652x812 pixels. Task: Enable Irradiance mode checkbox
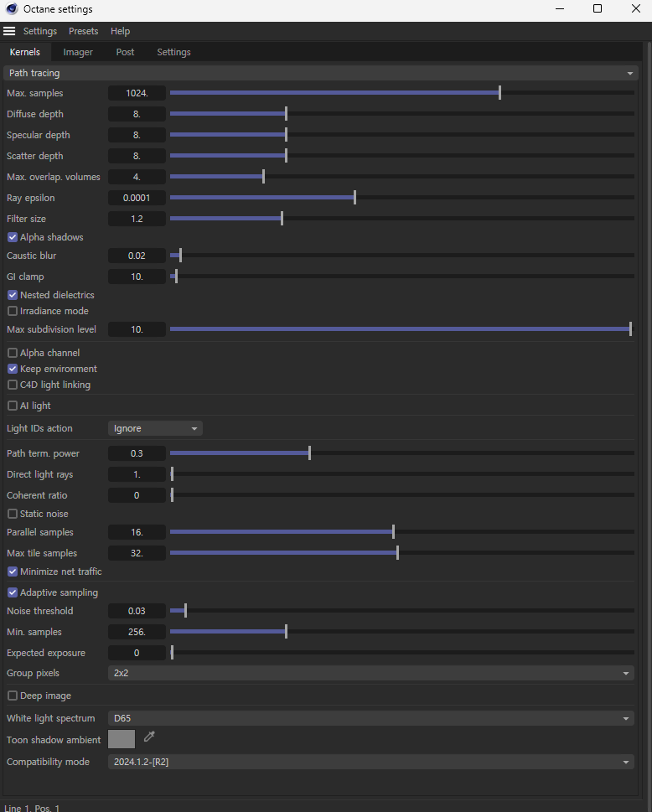(x=13, y=311)
